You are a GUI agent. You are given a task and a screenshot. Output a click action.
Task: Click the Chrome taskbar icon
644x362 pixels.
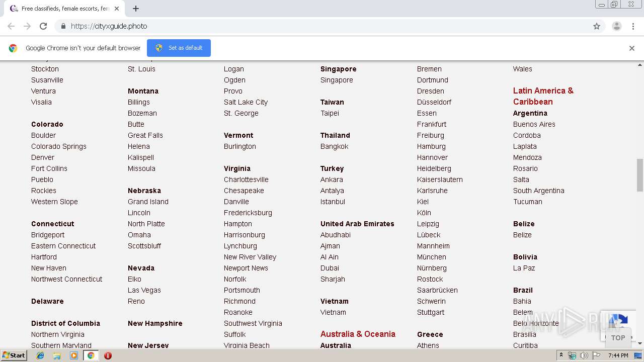91,355
